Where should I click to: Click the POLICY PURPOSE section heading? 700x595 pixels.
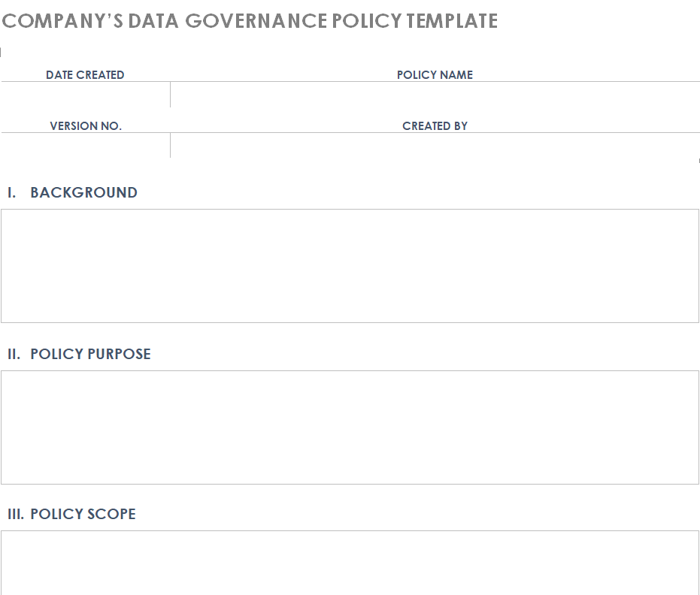(x=90, y=354)
